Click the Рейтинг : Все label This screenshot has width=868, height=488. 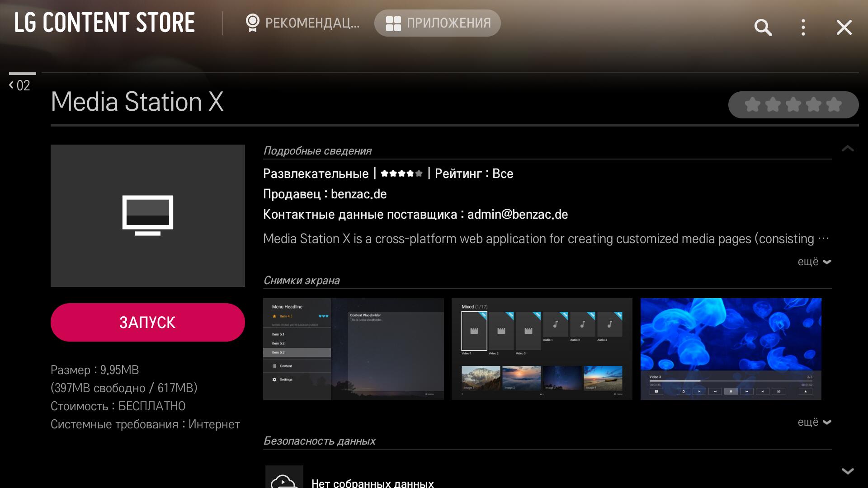(x=474, y=174)
